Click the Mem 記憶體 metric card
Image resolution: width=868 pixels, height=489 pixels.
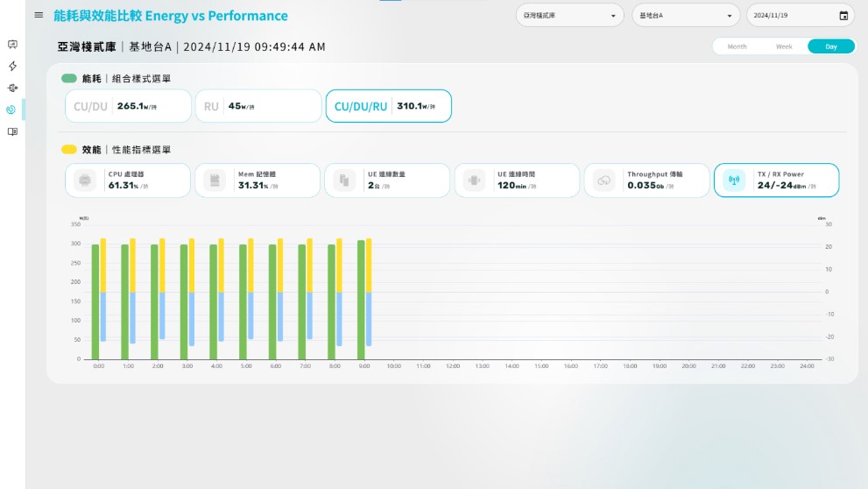point(258,181)
